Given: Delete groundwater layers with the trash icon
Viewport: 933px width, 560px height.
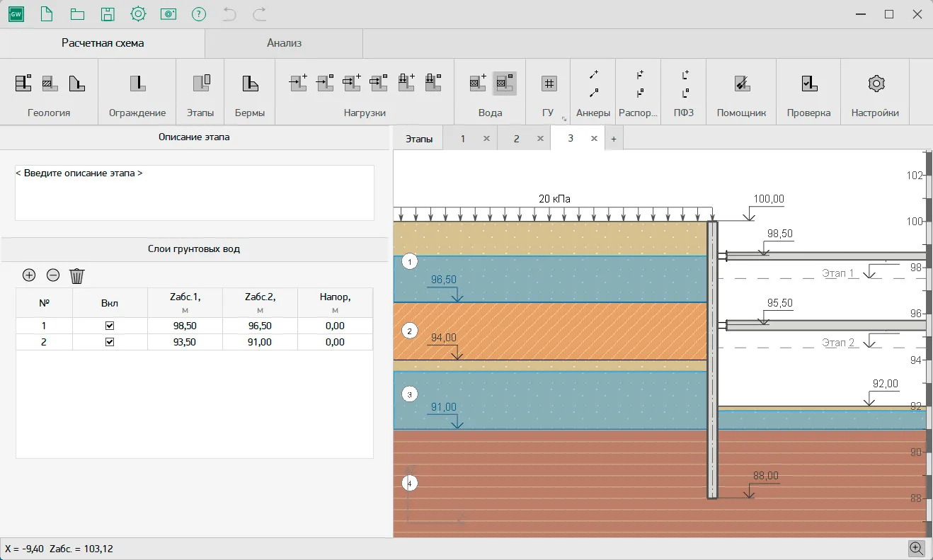Looking at the screenshot, I should [x=77, y=275].
